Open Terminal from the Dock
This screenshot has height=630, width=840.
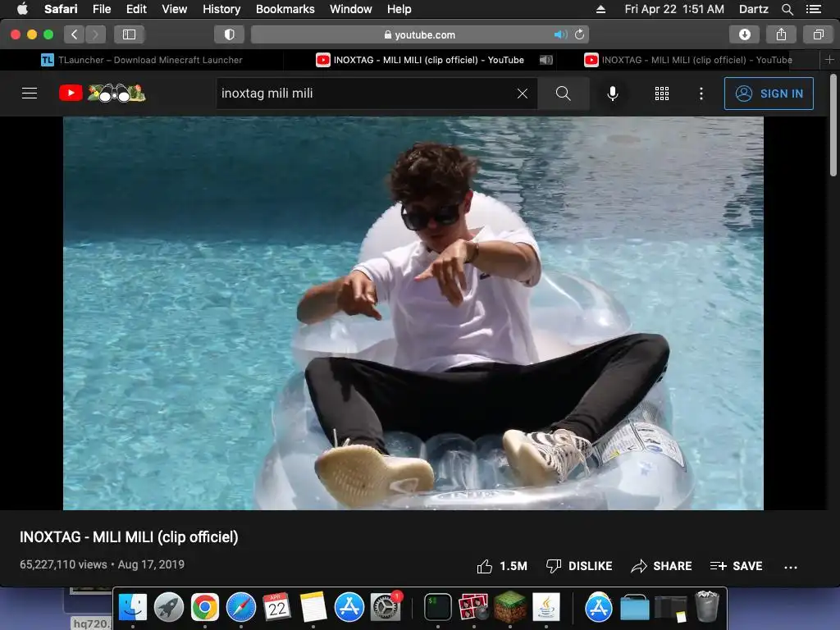pos(438,607)
